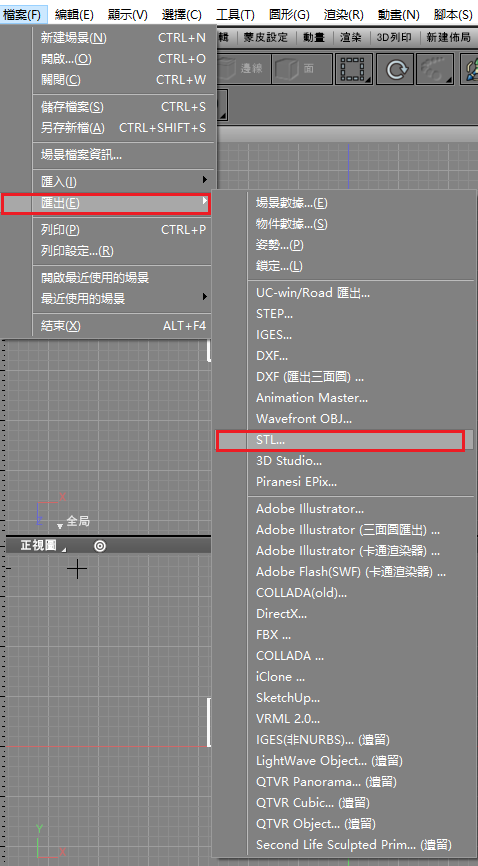The width and height of the screenshot is (478, 866).
Task: Click the target circle icon beside 正視圖
Action: tap(100, 546)
